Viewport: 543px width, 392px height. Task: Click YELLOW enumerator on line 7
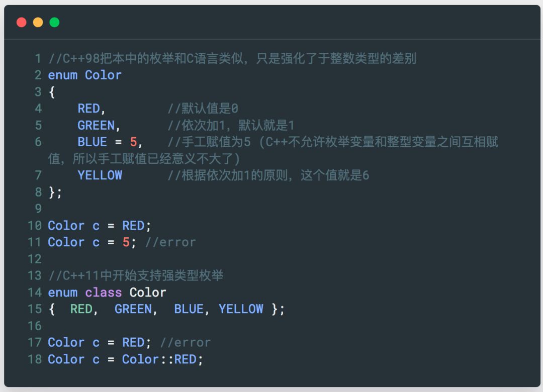click(x=100, y=175)
